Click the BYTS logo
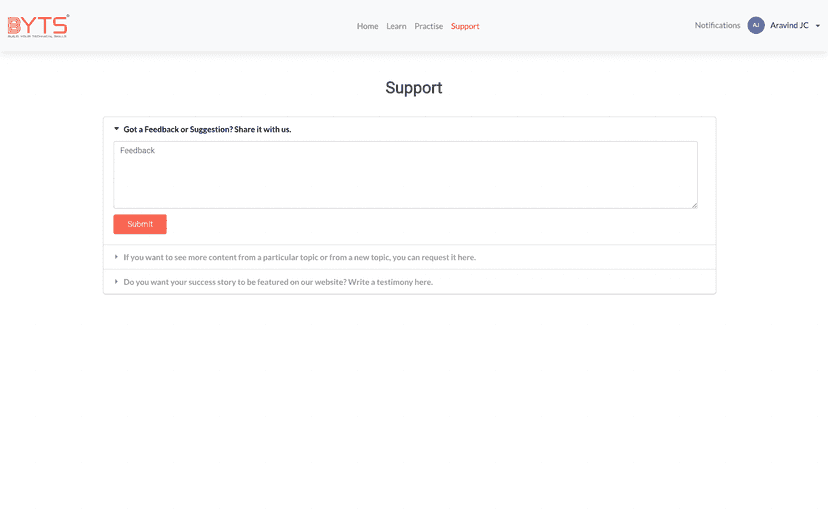The image size is (828, 518). coord(38,26)
